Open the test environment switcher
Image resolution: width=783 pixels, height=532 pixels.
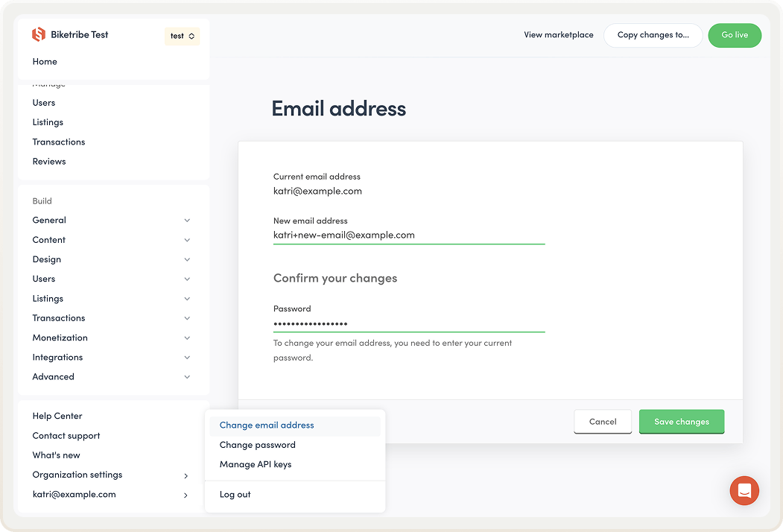click(x=182, y=35)
